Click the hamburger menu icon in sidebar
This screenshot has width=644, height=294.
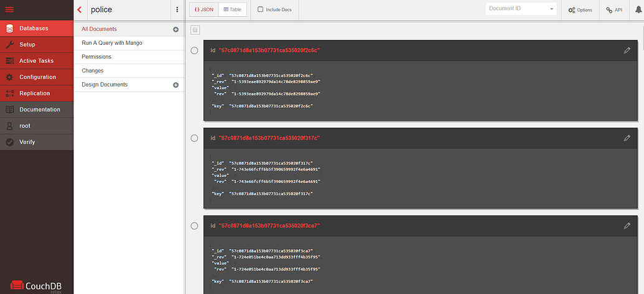[9, 9]
